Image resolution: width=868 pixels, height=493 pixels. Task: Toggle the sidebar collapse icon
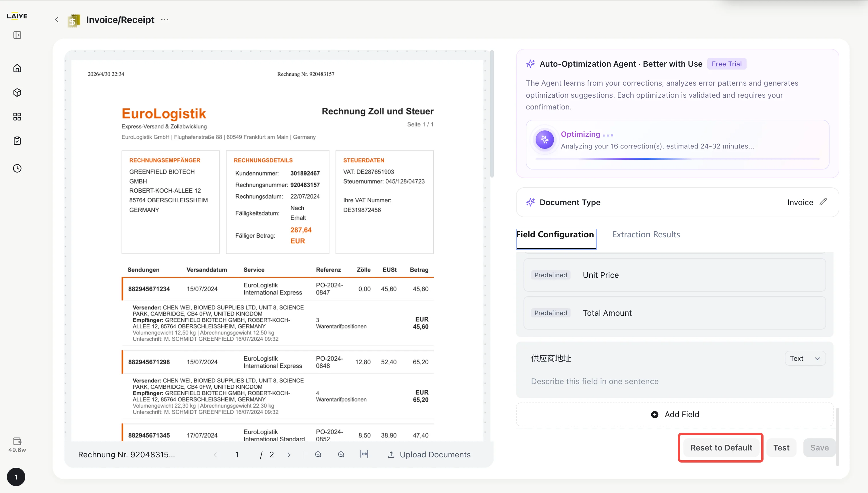[17, 35]
